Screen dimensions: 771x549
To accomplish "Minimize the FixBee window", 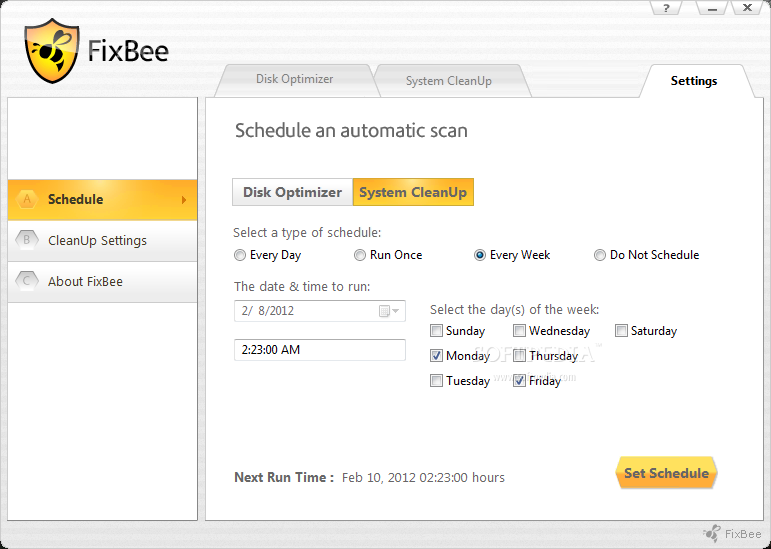I will 712,8.
